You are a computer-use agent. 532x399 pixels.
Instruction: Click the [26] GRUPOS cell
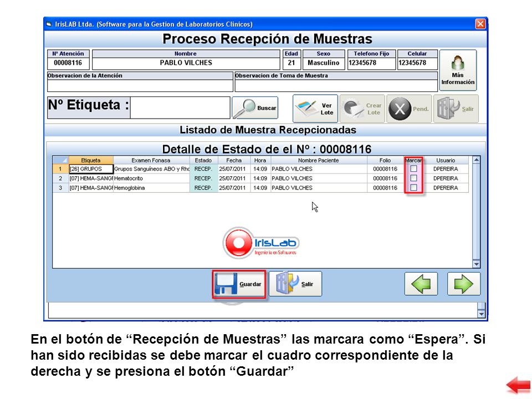(x=91, y=168)
